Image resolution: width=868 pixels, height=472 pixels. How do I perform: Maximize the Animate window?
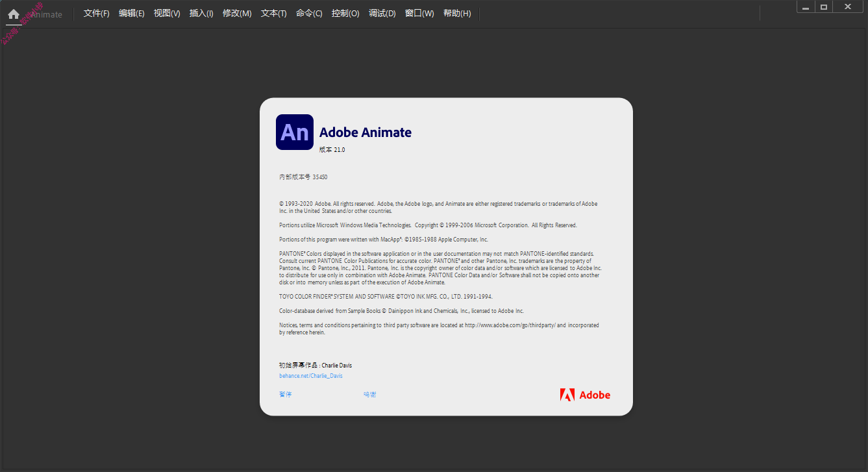coord(824,6)
